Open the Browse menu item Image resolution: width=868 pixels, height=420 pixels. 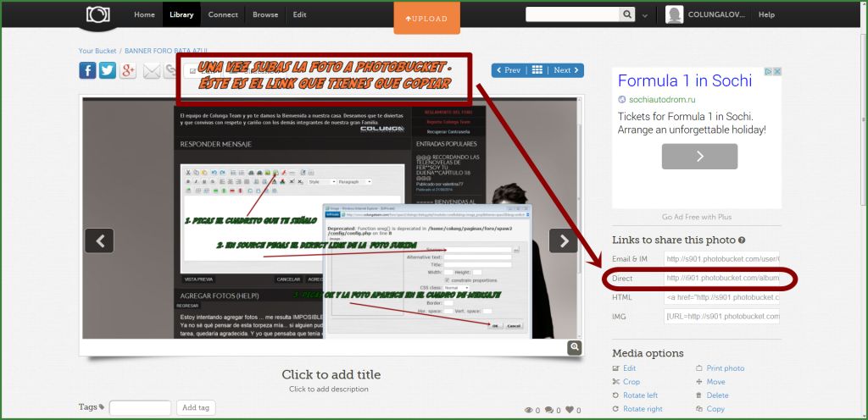pyautogui.click(x=265, y=14)
